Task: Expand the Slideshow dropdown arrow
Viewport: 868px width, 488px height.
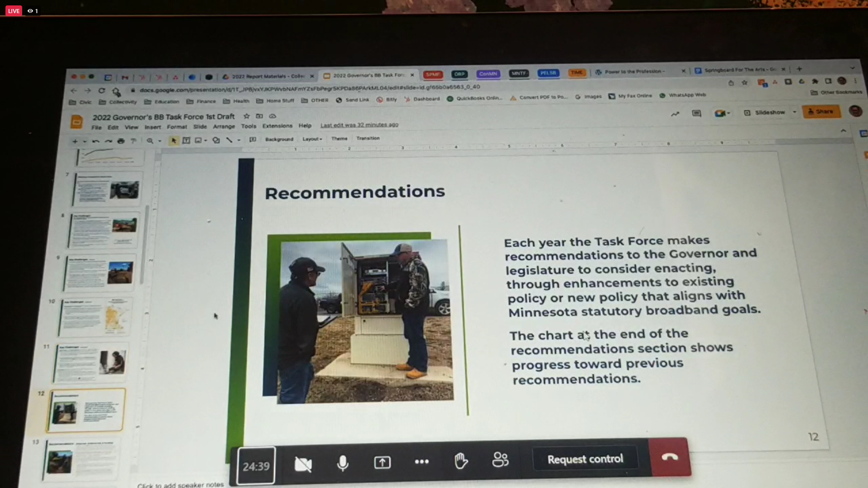Action: [x=795, y=112]
